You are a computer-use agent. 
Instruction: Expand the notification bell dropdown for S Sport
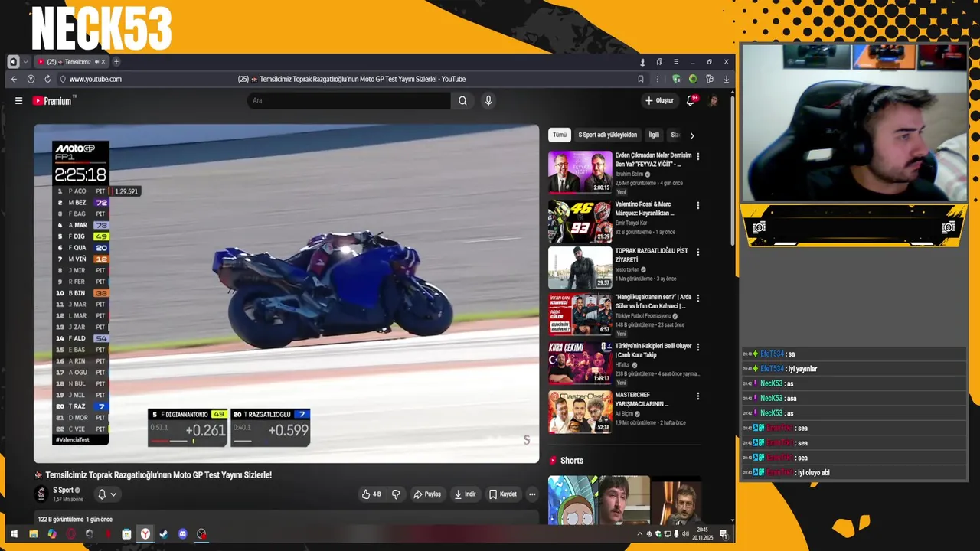tap(107, 494)
